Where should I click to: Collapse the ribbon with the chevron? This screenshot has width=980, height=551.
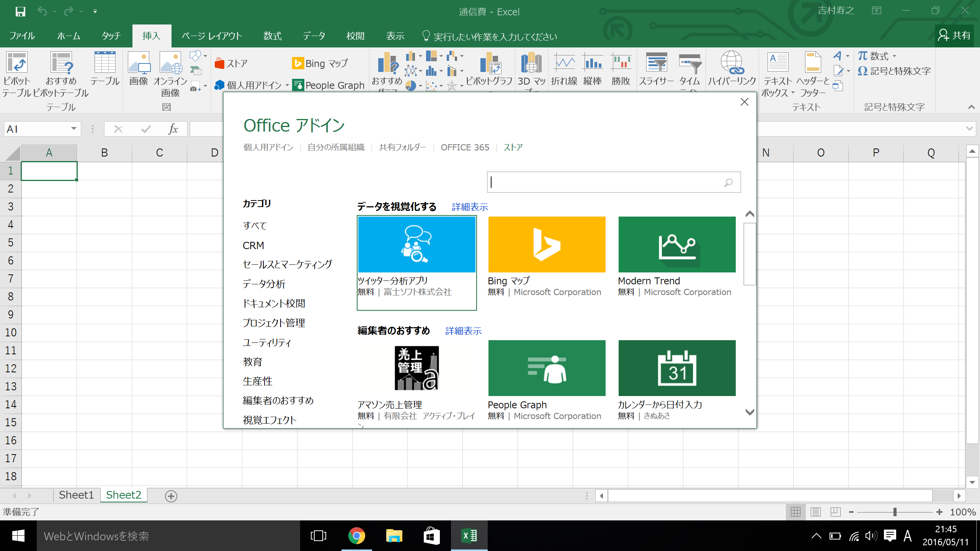(972, 107)
